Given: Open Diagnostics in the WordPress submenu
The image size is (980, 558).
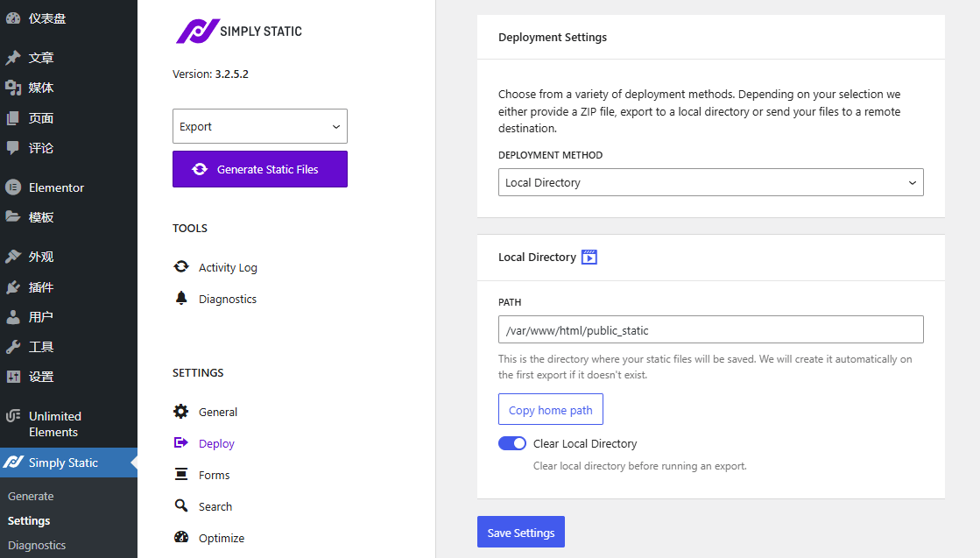Looking at the screenshot, I should click(37, 545).
